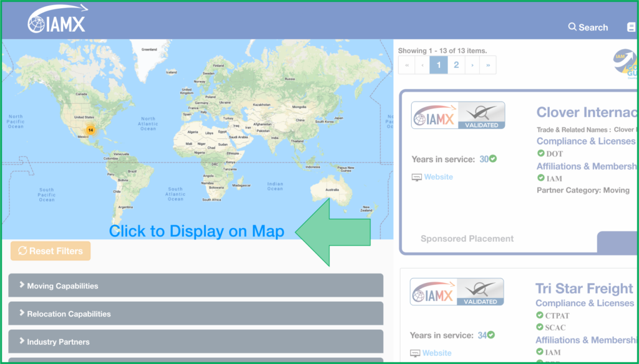Click the green check beside Clover's IAM

click(541, 178)
